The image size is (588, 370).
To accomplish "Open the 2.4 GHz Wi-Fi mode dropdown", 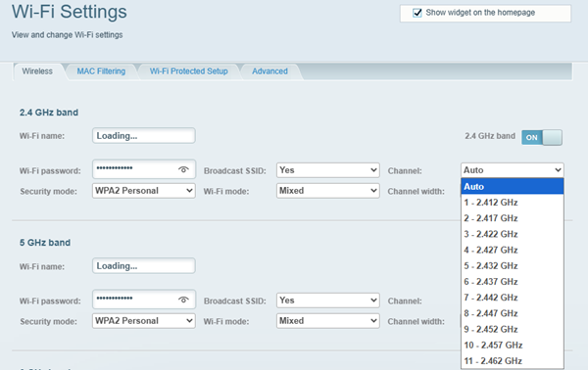I will tap(327, 191).
